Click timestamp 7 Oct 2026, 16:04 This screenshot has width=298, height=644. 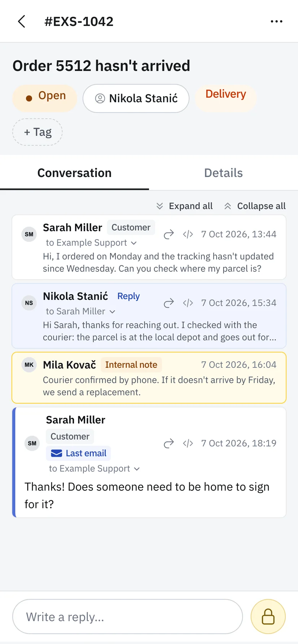tap(239, 365)
